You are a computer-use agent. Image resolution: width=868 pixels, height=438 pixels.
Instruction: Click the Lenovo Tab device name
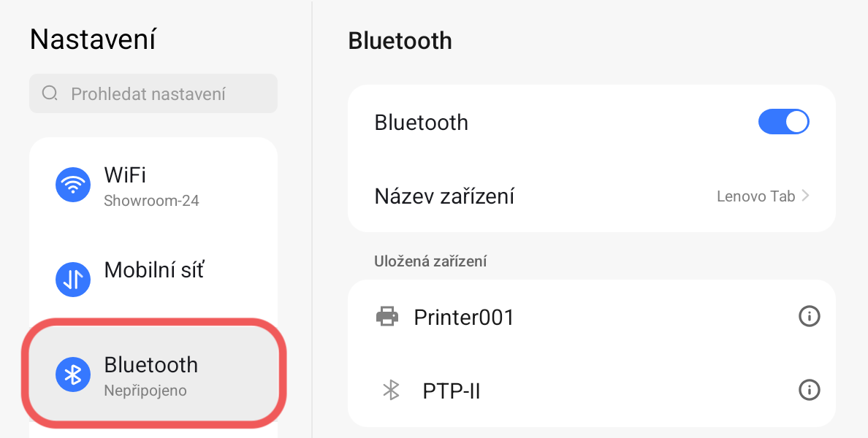tap(755, 196)
